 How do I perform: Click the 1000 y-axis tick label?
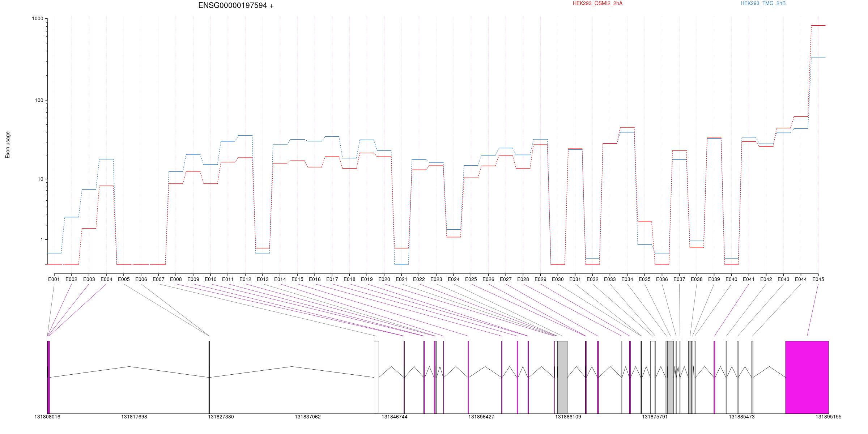[x=38, y=19]
